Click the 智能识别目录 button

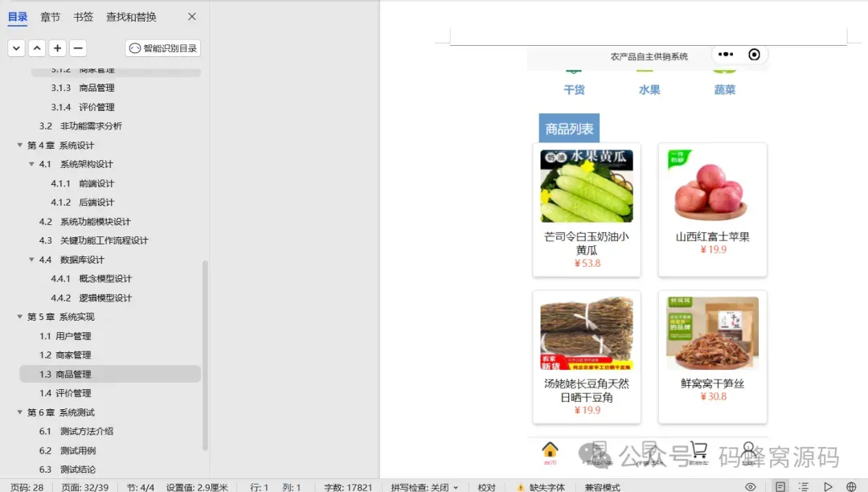162,48
